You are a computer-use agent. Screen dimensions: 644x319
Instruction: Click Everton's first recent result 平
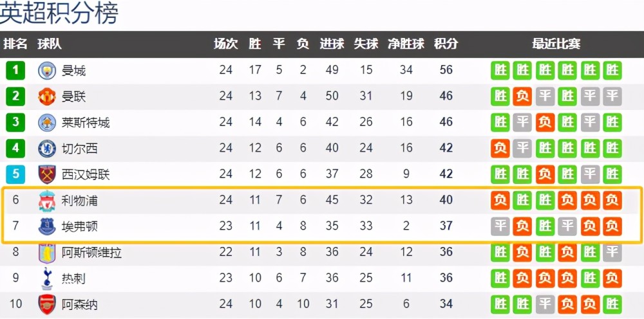(x=500, y=226)
